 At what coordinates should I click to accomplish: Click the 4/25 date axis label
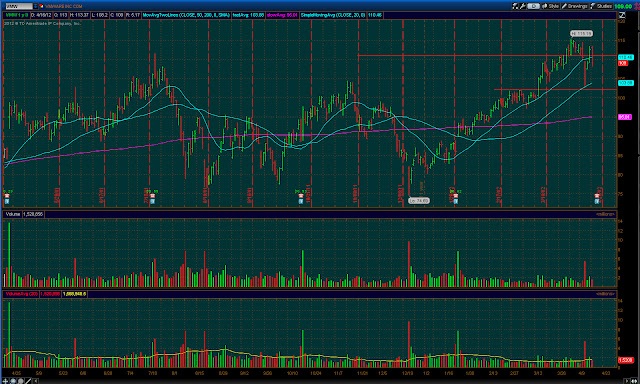[16, 373]
